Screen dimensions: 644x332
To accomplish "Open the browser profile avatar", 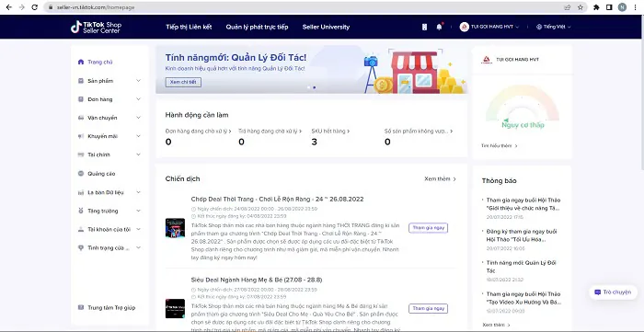I will click(x=622, y=7).
